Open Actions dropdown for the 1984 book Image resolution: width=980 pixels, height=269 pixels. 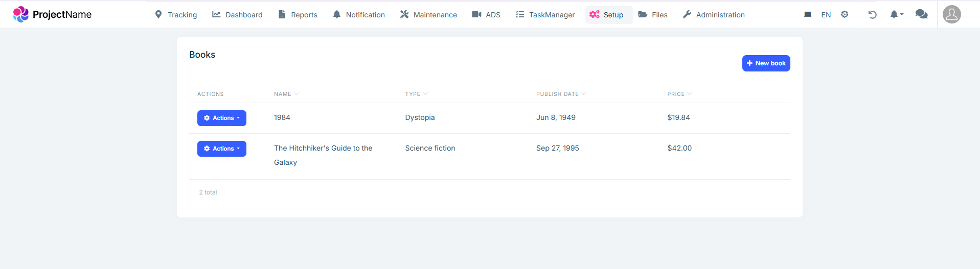click(x=221, y=118)
